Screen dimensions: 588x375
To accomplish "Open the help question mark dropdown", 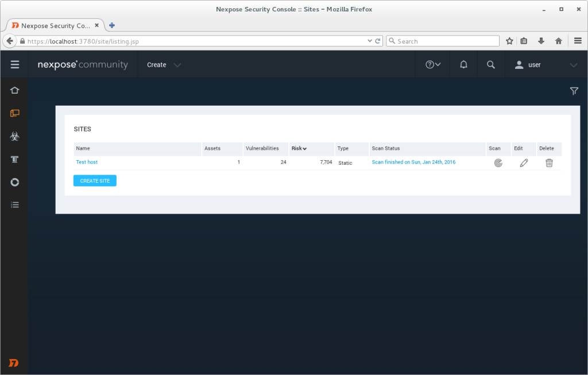I will [432, 64].
